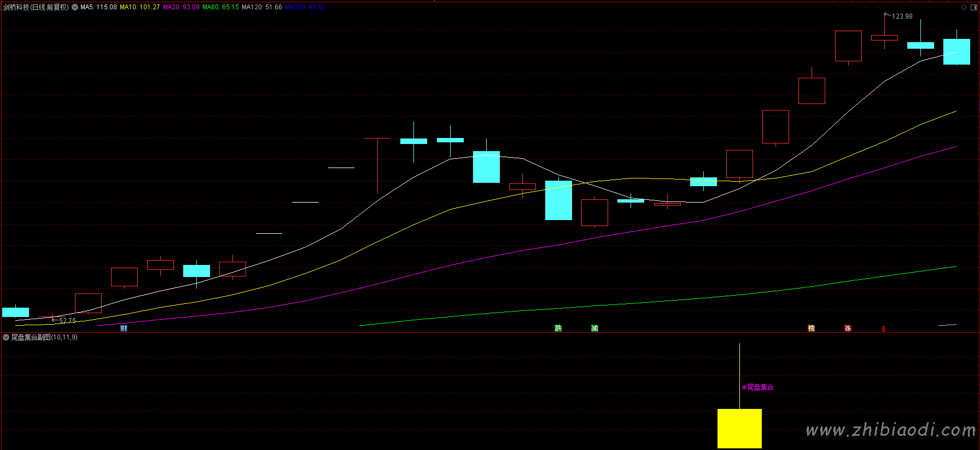Click the green 跌 event marker
The width and height of the screenshot is (980, 450).
click(558, 328)
